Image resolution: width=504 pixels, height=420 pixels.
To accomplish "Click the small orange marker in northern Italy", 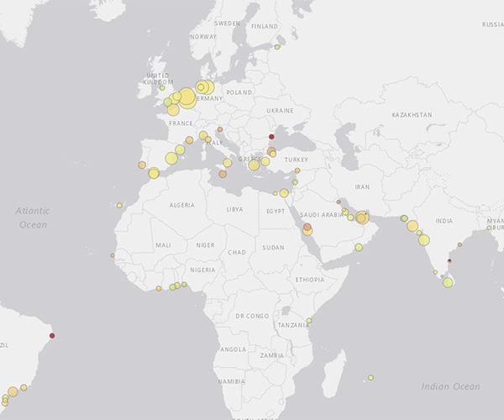I will coord(219,129).
